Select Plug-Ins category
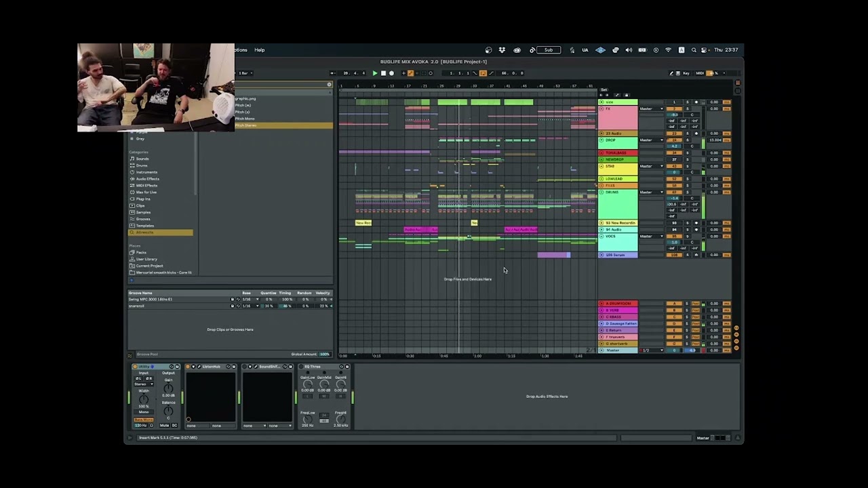The image size is (868, 488). (x=144, y=199)
